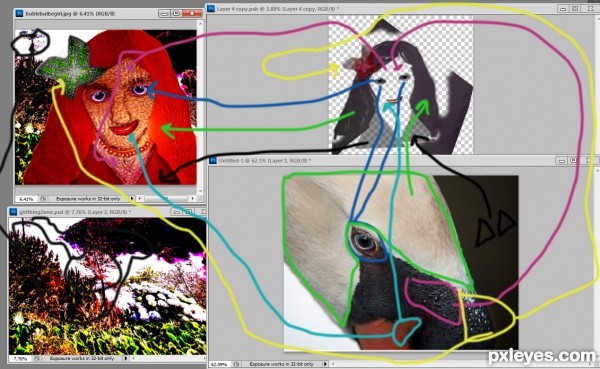Click the Photoshop icon in the bublebulbegirl.jpg title bar
600x369 pixels.
coord(20,13)
